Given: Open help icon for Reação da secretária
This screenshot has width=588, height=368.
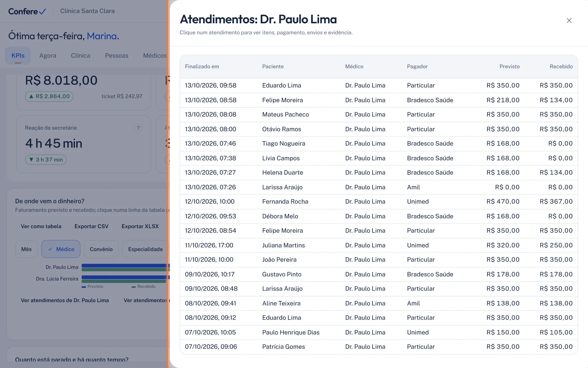Looking at the screenshot, I should point(138,128).
